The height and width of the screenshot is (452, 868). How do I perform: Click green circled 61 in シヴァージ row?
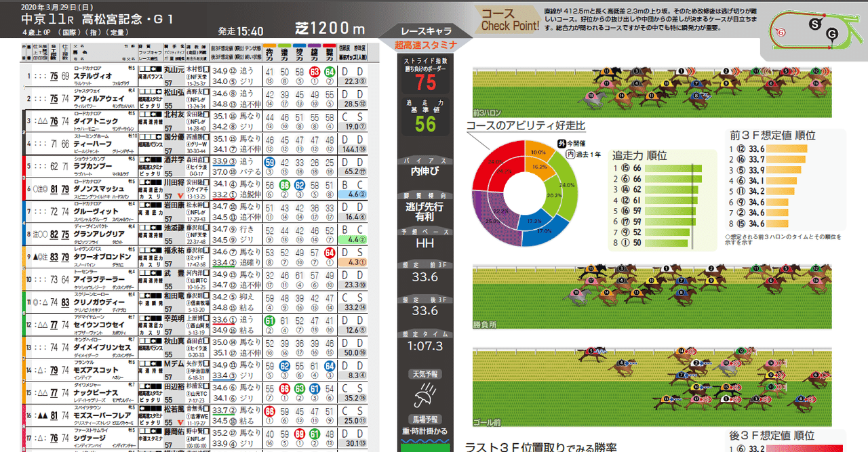[315, 434]
